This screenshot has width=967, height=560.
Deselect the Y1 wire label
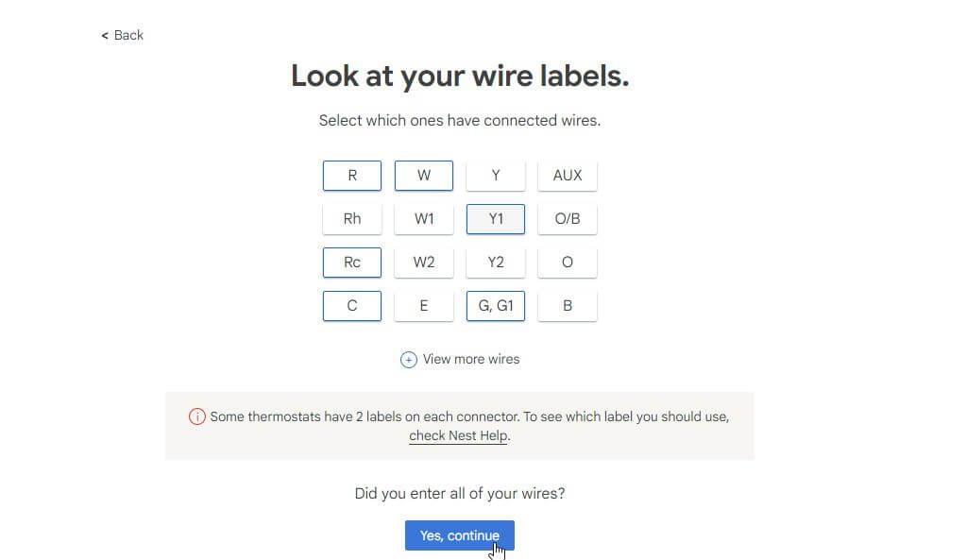[496, 219]
